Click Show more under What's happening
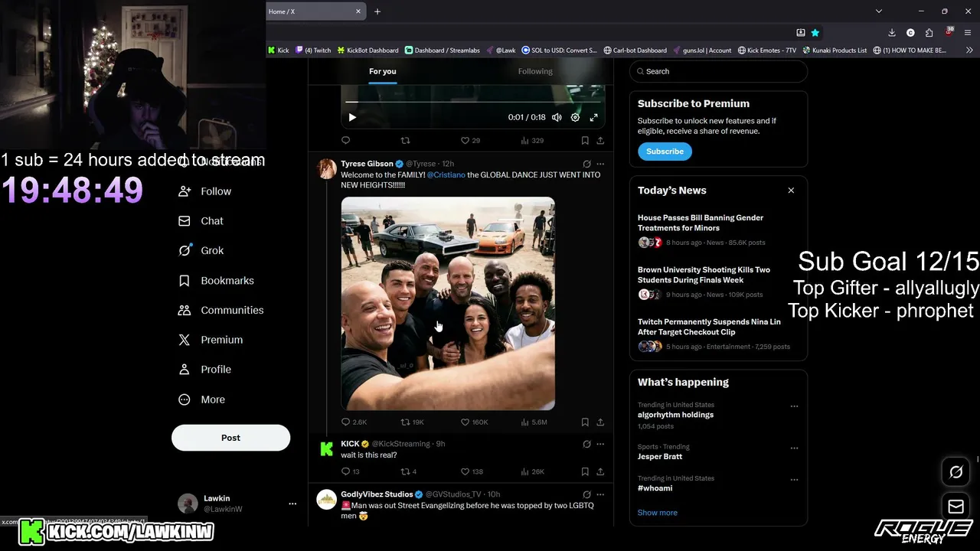The width and height of the screenshot is (980, 551). pos(658,513)
